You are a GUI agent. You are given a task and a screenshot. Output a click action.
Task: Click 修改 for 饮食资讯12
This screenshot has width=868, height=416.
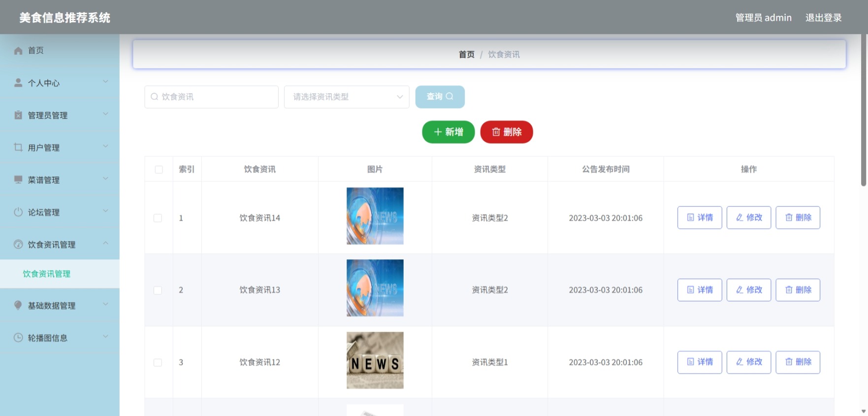tap(749, 362)
